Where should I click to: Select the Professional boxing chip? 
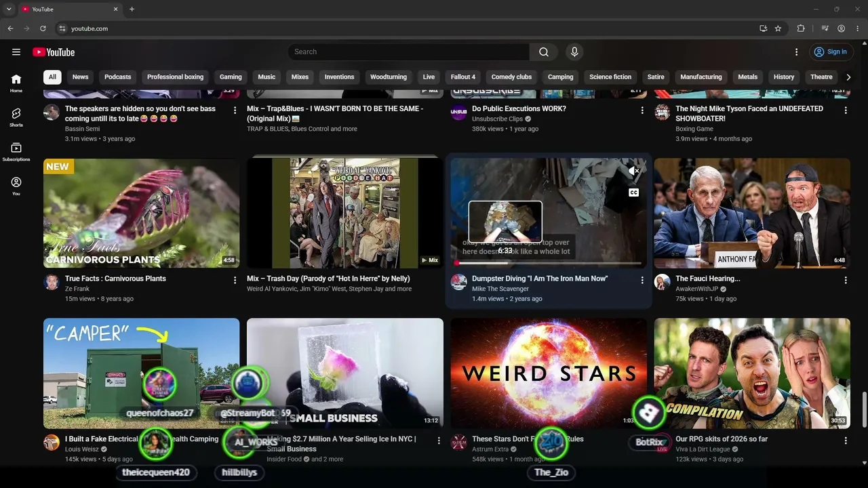click(x=175, y=77)
